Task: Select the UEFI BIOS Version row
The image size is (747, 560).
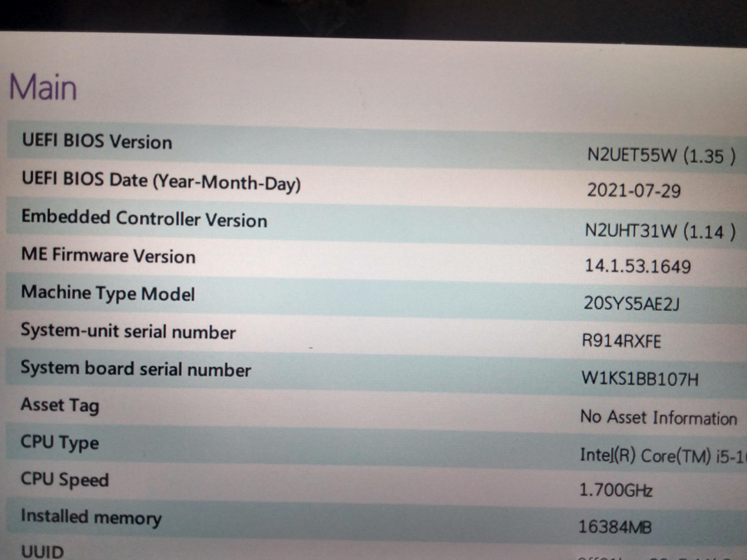Action: click(x=97, y=141)
